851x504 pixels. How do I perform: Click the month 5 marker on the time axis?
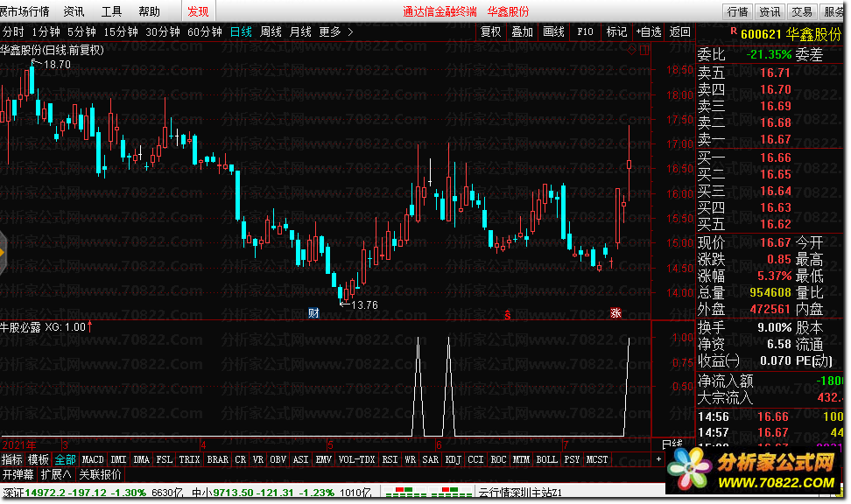(330, 445)
